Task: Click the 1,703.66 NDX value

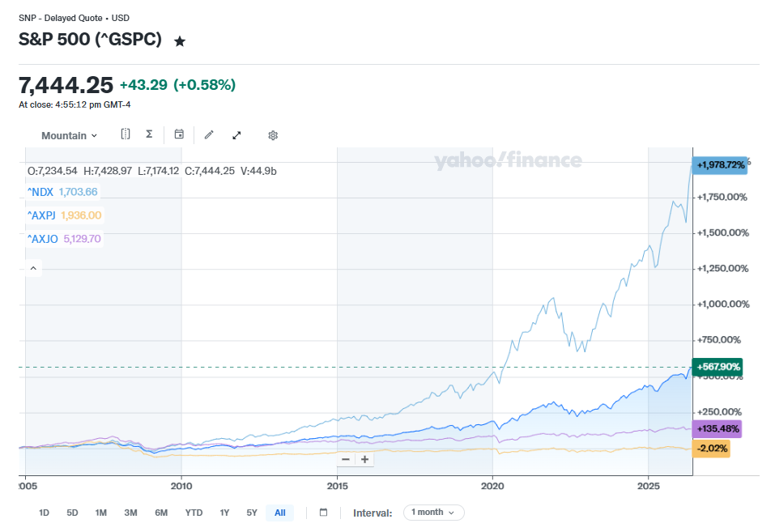Action: pos(78,192)
